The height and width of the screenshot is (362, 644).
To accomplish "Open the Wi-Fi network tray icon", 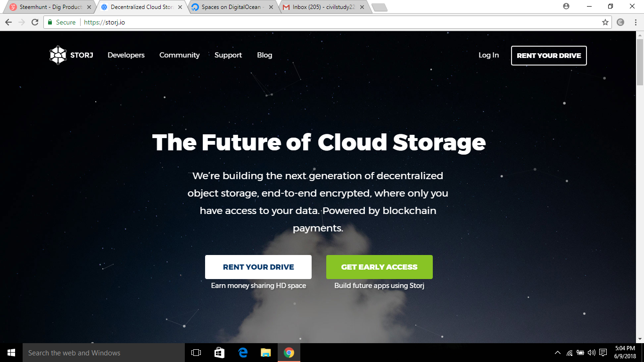I will point(570,353).
